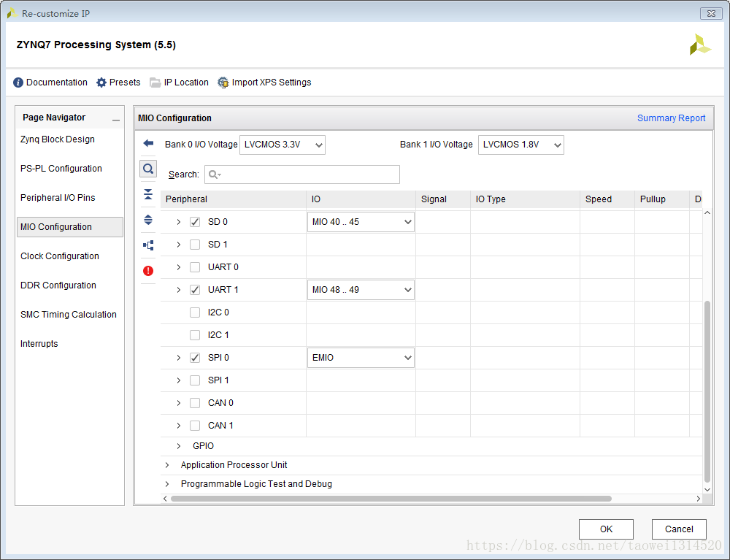The width and height of the screenshot is (730, 560).
Task: Click the collapse all icon
Action: click(x=148, y=194)
